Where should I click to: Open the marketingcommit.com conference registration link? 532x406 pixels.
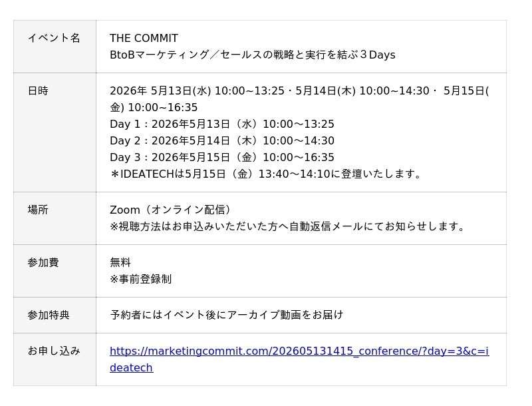[x=299, y=351]
